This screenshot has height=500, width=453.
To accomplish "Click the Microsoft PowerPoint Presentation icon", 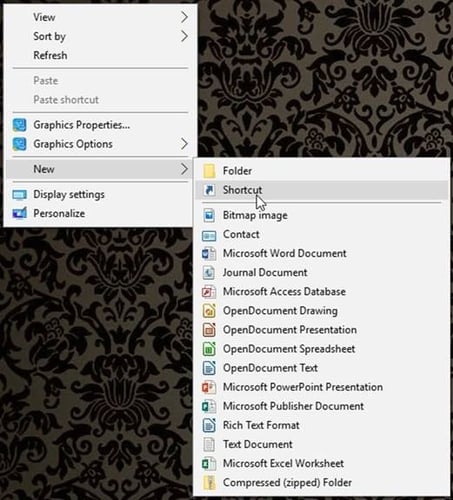I will point(209,387).
